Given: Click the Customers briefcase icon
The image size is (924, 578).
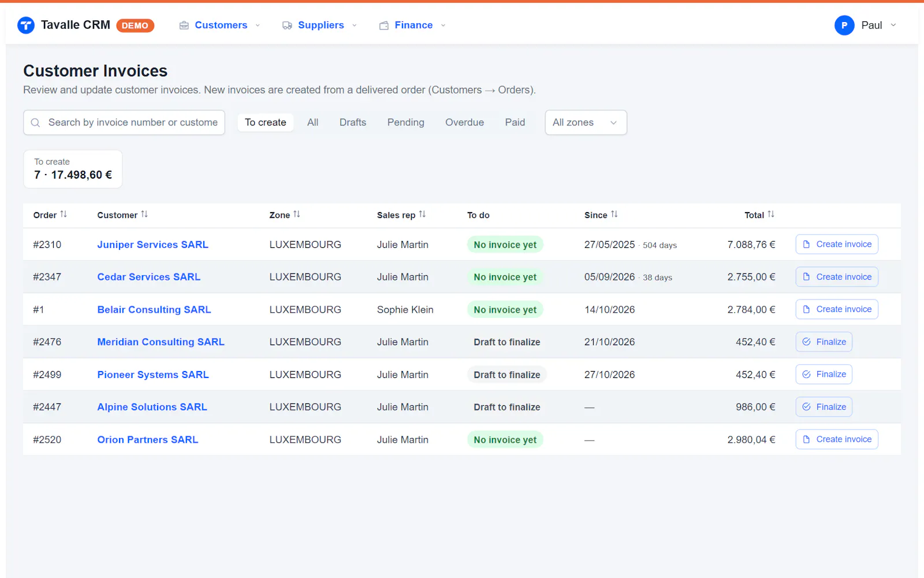Looking at the screenshot, I should click(x=184, y=25).
